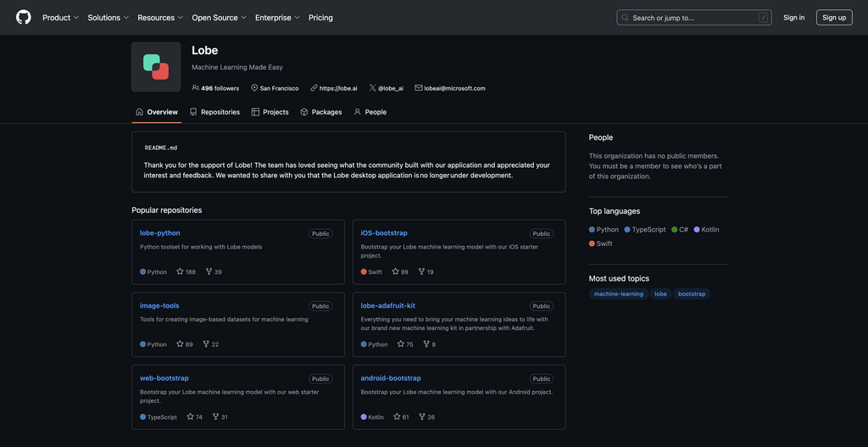The height and width of the screenshot is (447, 868).
Task: Click the star icon on web-bootstrap
Action: click(x=191, y=416)
